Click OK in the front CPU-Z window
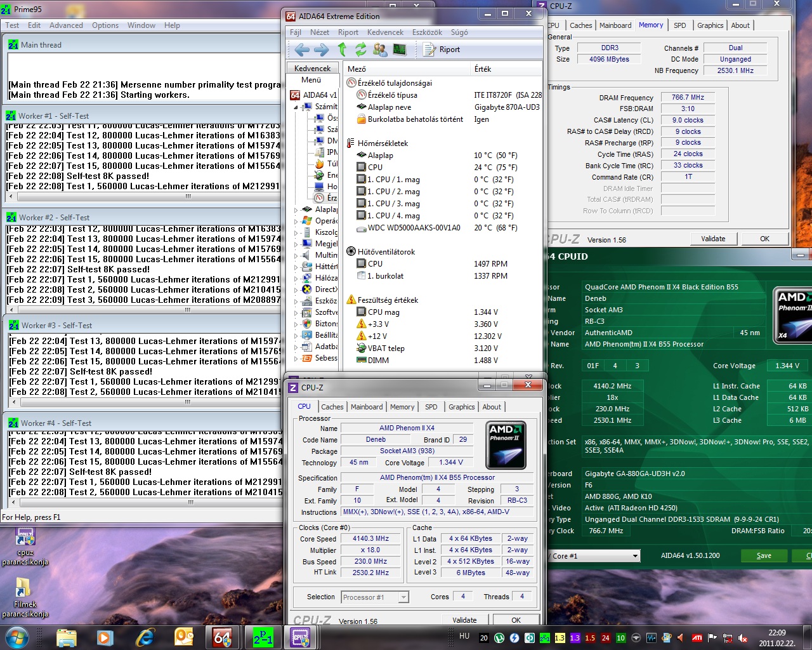The image size is (812, 650). (516, 620)
